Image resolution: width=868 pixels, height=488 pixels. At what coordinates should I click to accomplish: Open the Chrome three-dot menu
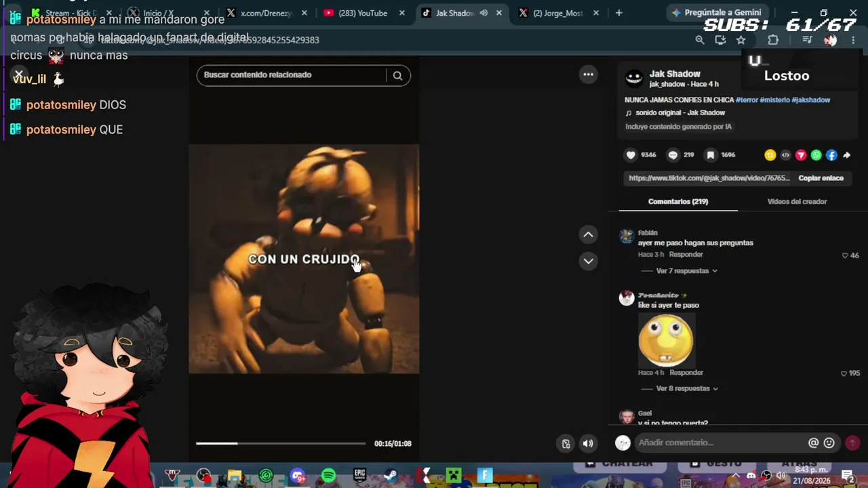tap(853, 40)
